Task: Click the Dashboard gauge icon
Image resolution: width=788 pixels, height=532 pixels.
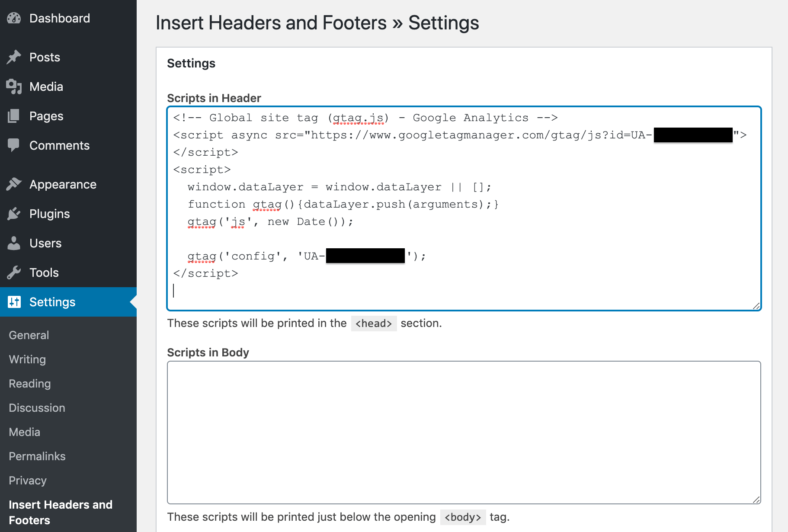Action: pyautogui.click(x=14, y=18)
